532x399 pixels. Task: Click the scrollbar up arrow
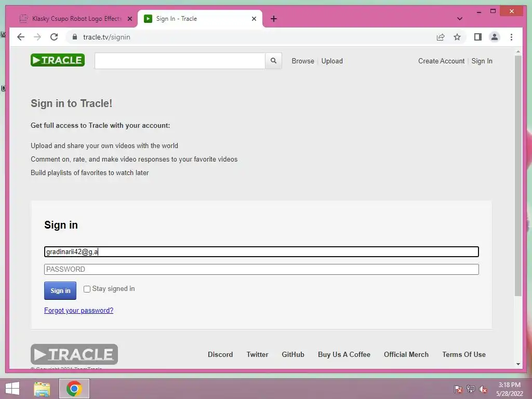coord(518,51)
